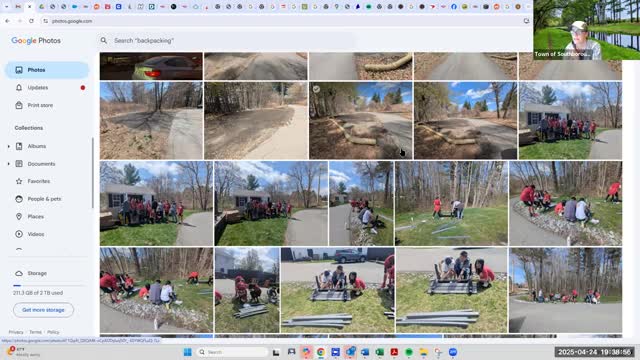Open the Windows Start button on taskbar
The width and height of the screenshot is (640, 360).
point(187,352)
